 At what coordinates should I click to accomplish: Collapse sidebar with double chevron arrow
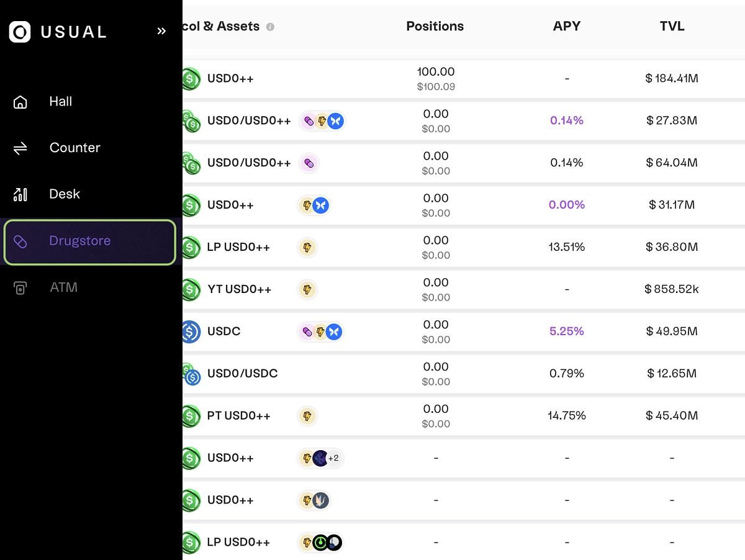[x=161, y=31]
